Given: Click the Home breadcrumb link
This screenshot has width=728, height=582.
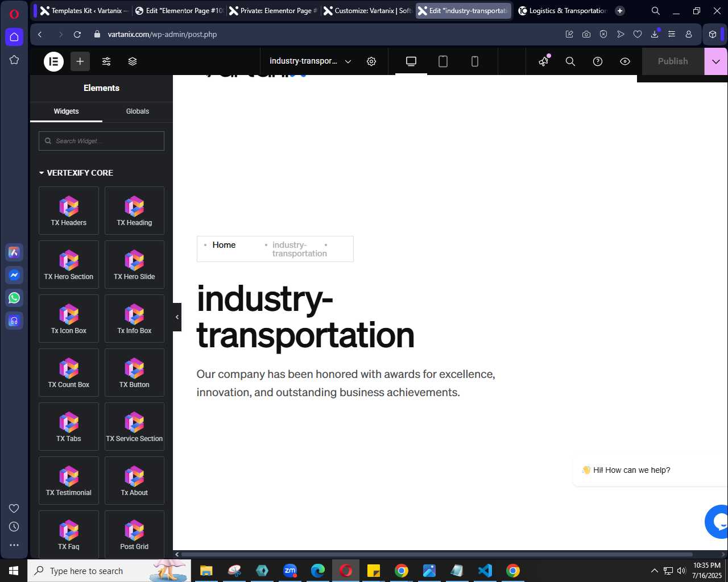Looking at the screenshot, I should (x=224, y=245).
